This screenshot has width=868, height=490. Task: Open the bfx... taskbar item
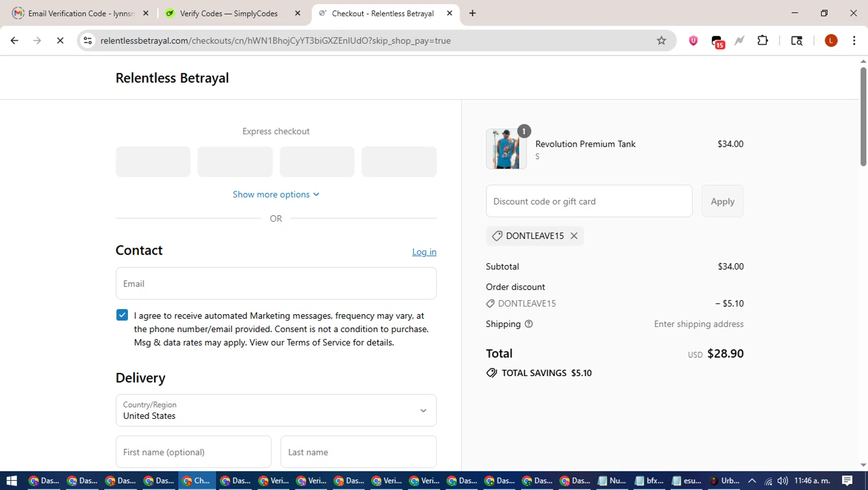(x=649, y=481)
